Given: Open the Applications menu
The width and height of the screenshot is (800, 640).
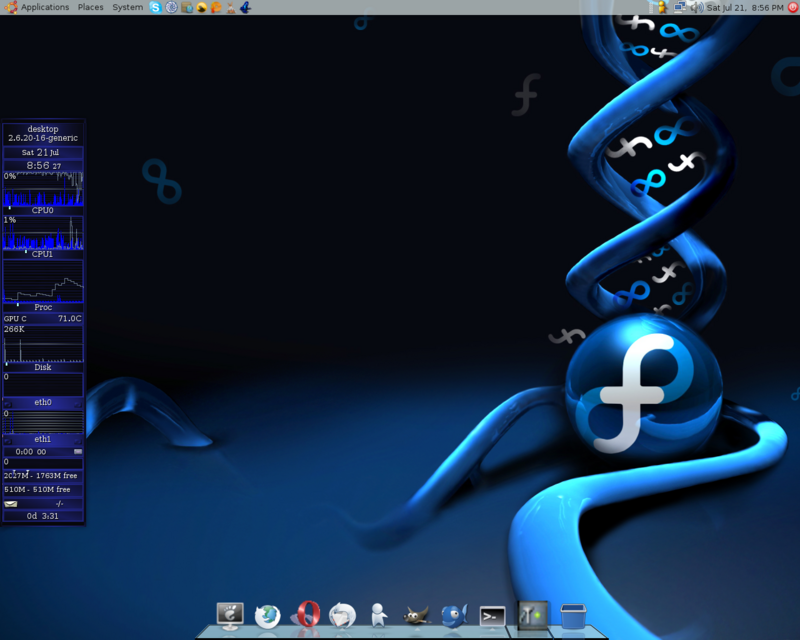Looking at the screenshot, I should pos(38,7).
